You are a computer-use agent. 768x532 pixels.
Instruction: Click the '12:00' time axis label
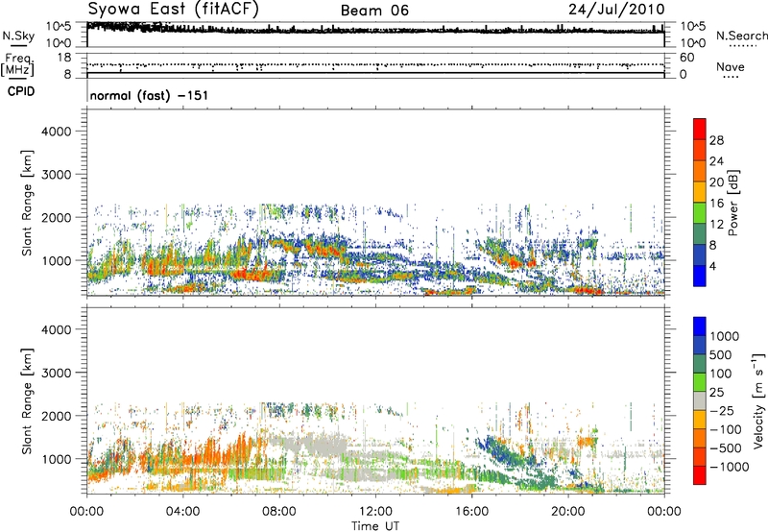tap(375, 512)
